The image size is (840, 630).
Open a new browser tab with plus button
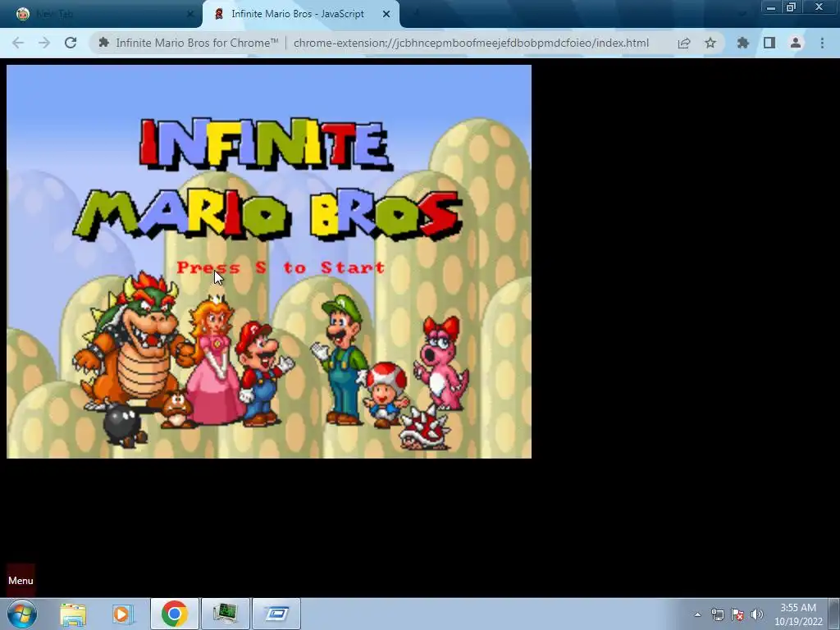tap(416, 13)
